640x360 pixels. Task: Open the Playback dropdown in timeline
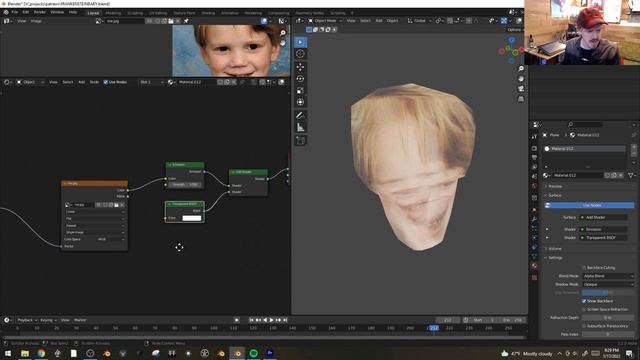pyautogui.click(x=27, y=320)
